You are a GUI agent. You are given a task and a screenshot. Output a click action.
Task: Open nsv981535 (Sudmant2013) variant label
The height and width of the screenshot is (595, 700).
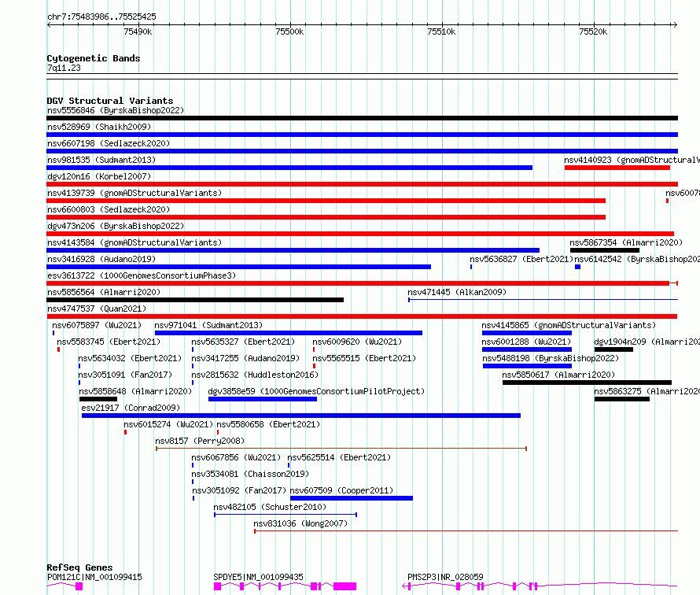click(x=101, y=160)
